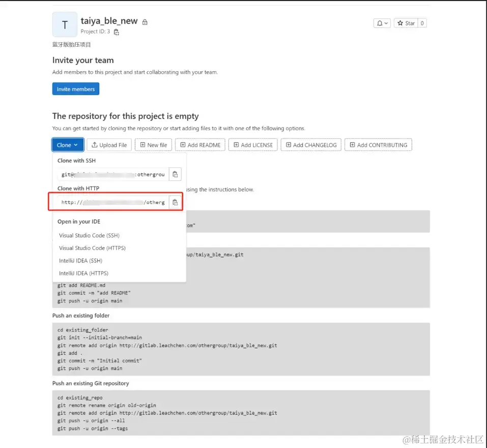
Task: Click the 'cd existing_repo' command line
Action: 80,398
